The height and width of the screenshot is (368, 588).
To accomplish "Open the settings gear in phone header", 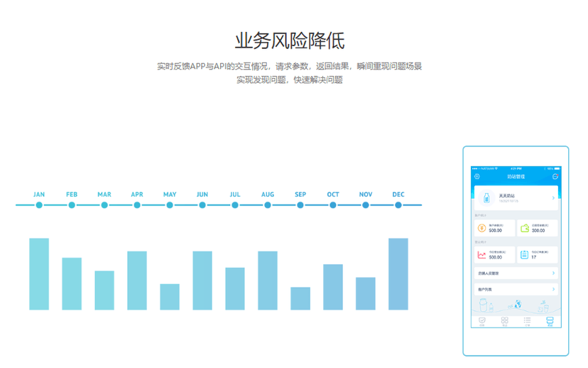I will point(477,176).
